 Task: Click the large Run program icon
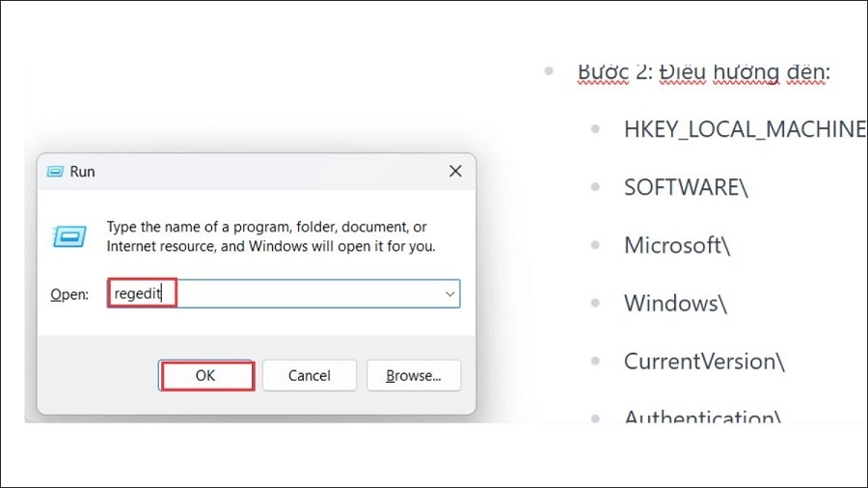click(69, 237)
